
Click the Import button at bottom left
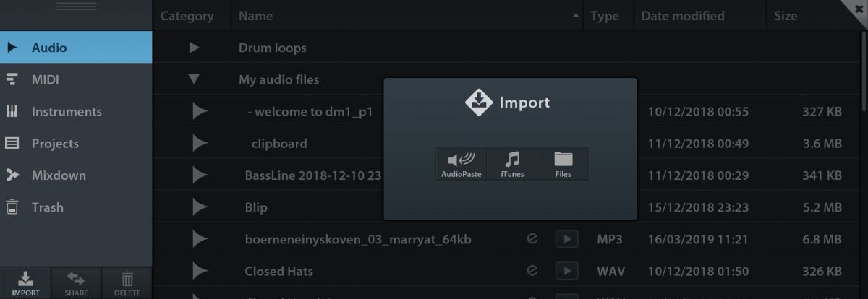[25, 282]
